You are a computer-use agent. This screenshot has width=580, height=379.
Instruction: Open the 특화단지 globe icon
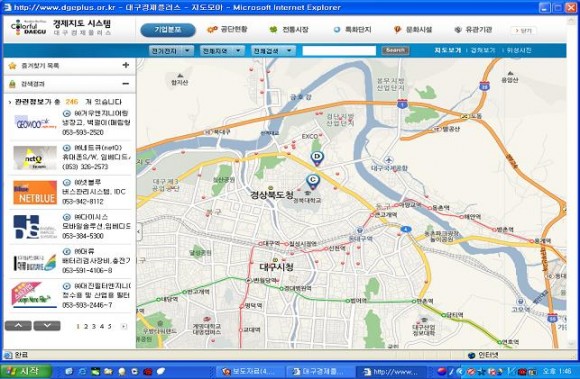pos(337,30)
